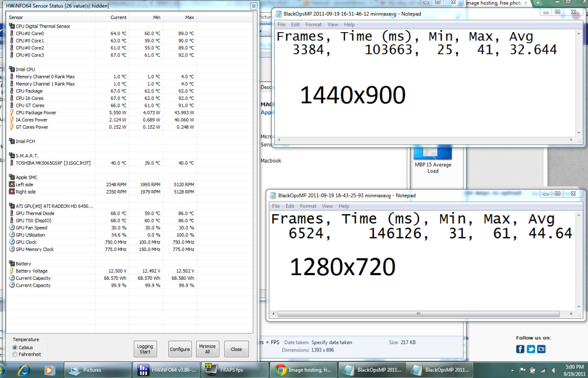Select the S.M.A.R.T. group icon
The image size is (588, 378).
[11, 156]
